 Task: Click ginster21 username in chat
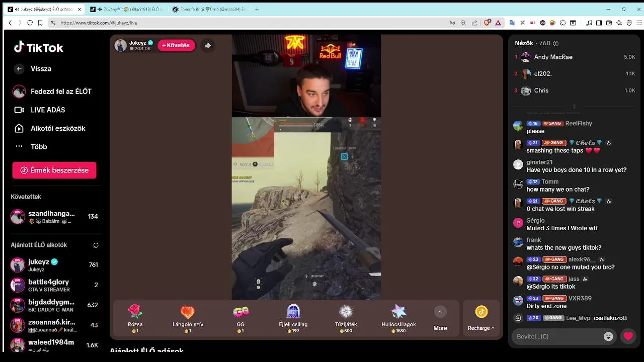click(539, 162)
